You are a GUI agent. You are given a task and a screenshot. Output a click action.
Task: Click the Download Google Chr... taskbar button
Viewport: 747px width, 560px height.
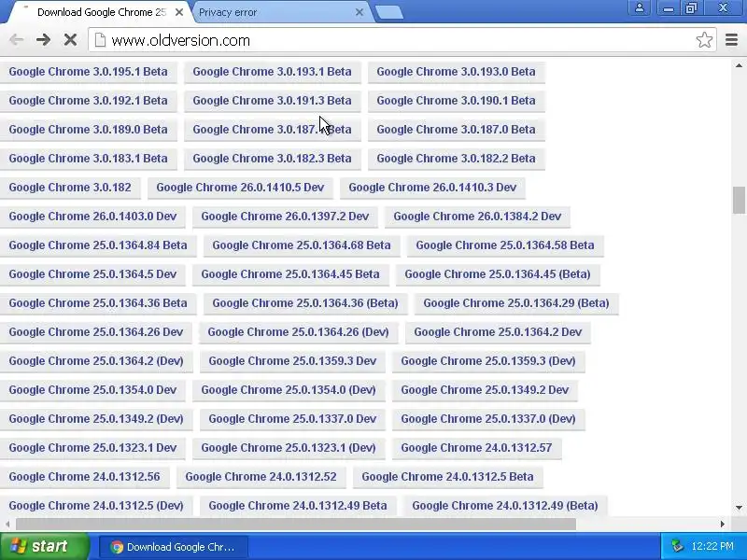tap(174, 547)
